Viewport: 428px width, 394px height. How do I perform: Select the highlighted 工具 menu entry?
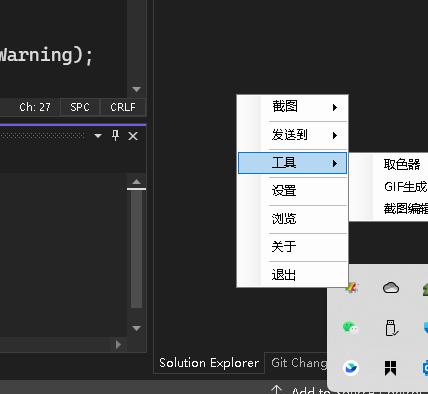click(292, 163)
